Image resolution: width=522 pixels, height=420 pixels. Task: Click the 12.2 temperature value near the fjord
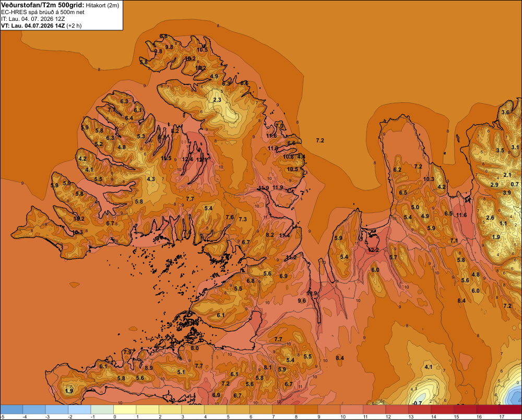click(374, 250)
